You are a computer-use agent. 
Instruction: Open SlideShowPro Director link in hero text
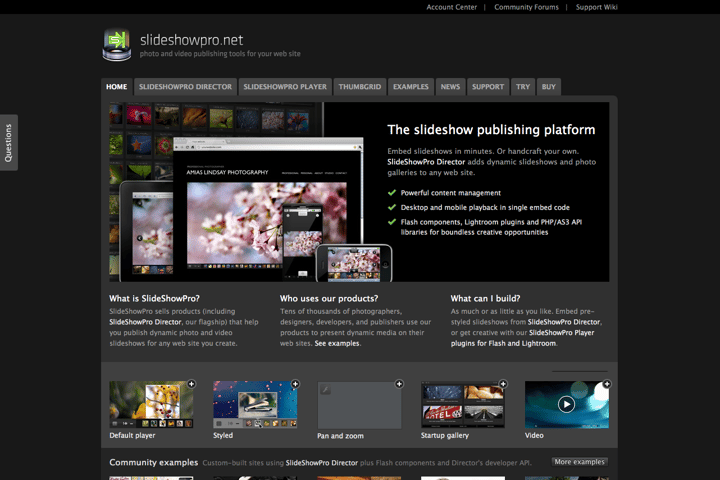pyautogui.click(x=426, y=162)
